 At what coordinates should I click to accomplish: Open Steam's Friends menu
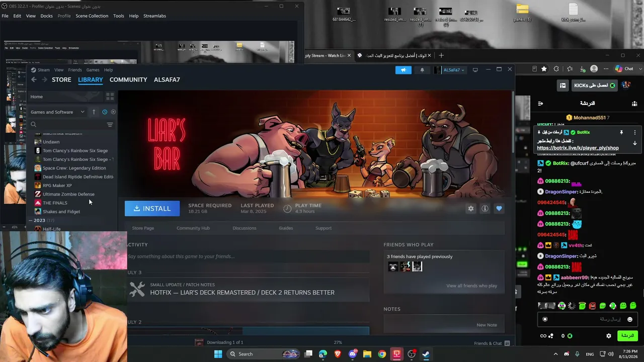point(75,70)
